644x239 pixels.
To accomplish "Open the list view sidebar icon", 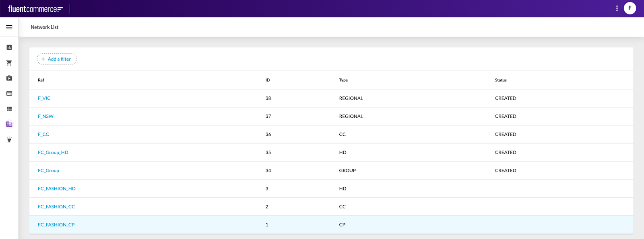I will coord(9,109).
